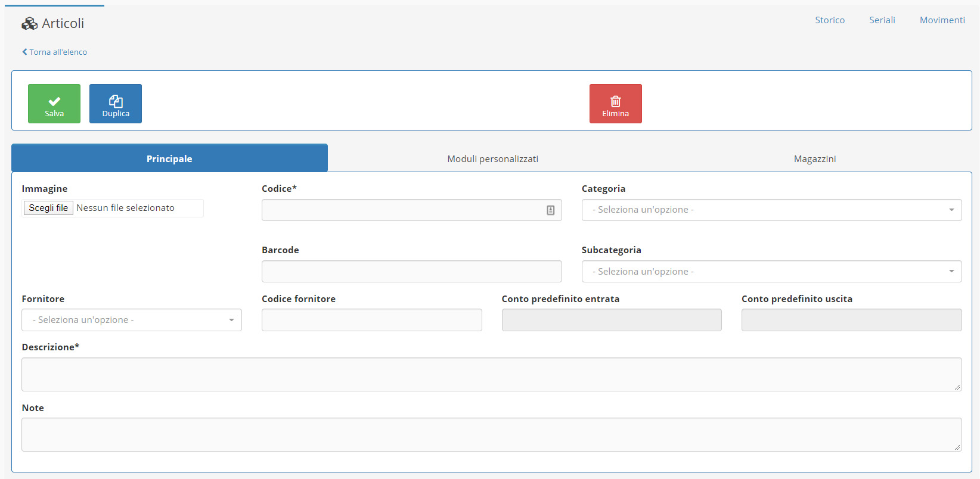
Task: Click the Scegli file button
Action: [48, 208]
